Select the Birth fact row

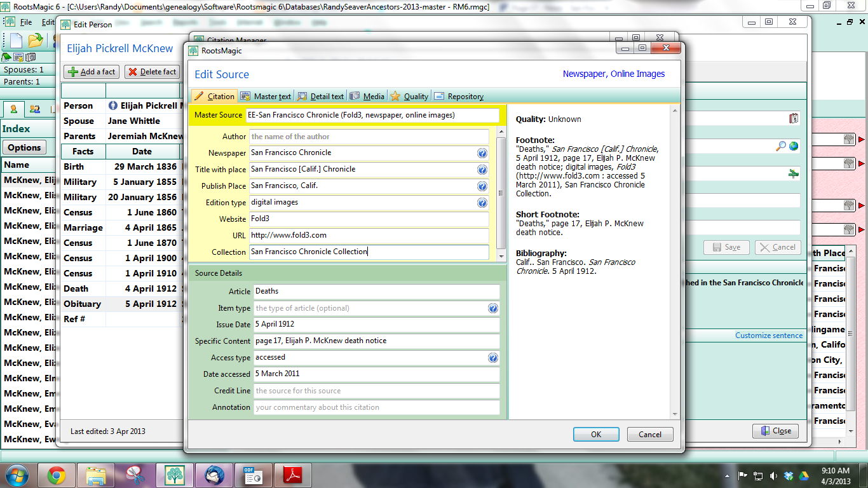(x=122, y=166)
